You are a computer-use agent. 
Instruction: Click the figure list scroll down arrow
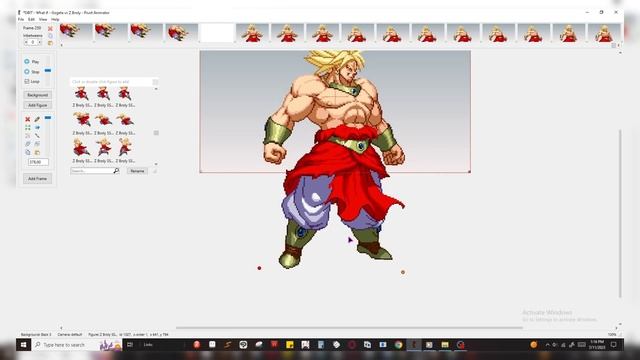[x=156, y=164]
